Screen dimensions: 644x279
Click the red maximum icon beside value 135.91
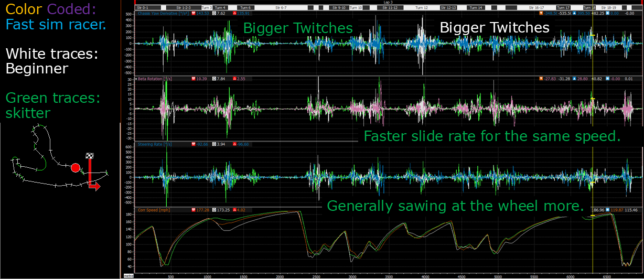point(235,13)
